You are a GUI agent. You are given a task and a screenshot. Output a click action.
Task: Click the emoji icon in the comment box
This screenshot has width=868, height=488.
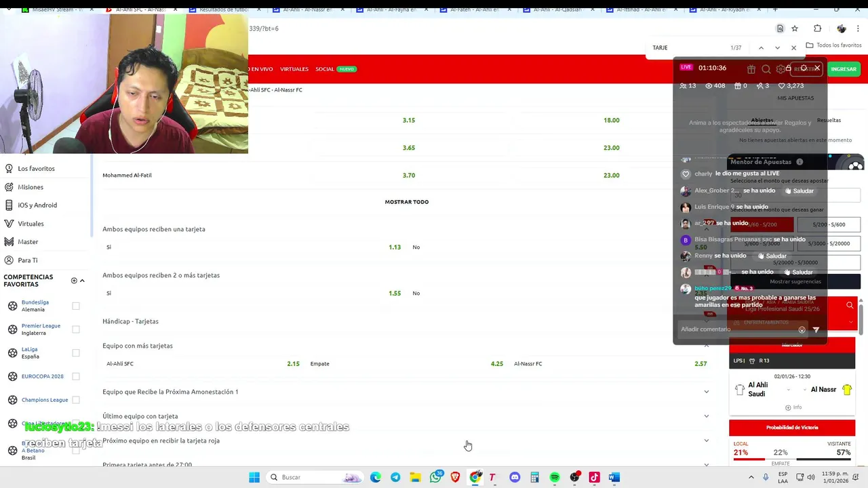click(x=802, y=329)
